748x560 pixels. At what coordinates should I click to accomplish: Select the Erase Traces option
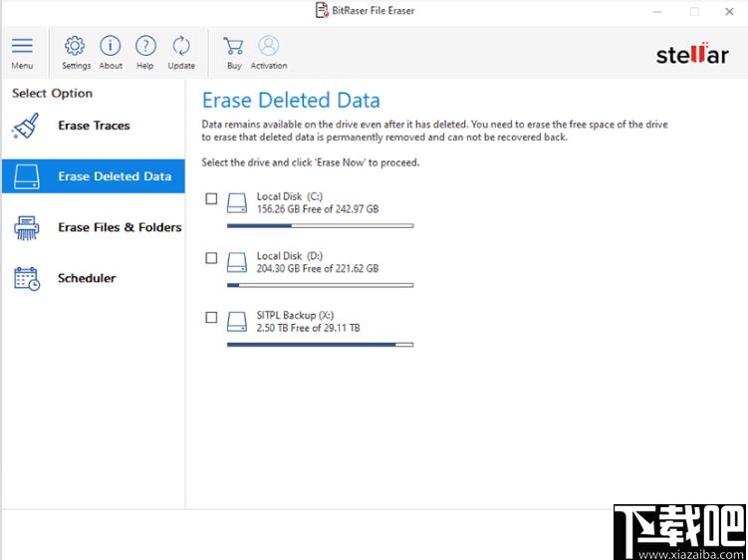coord(94,126)
